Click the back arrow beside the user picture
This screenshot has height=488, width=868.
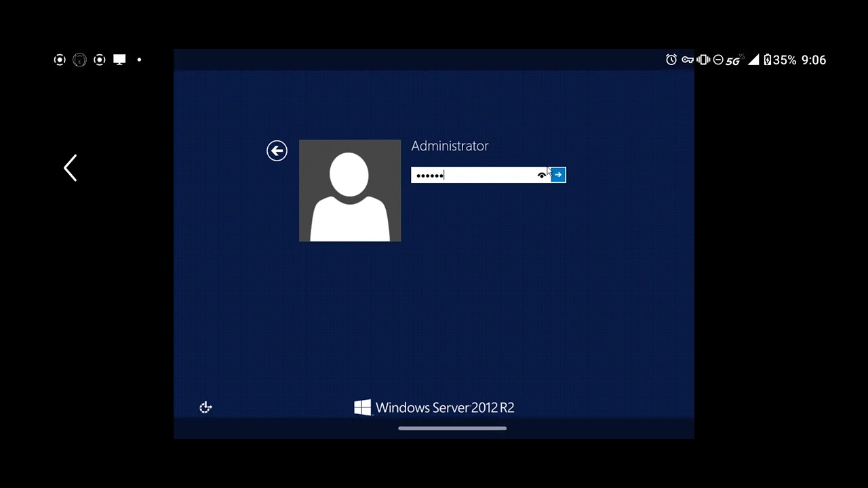(277, 150)
